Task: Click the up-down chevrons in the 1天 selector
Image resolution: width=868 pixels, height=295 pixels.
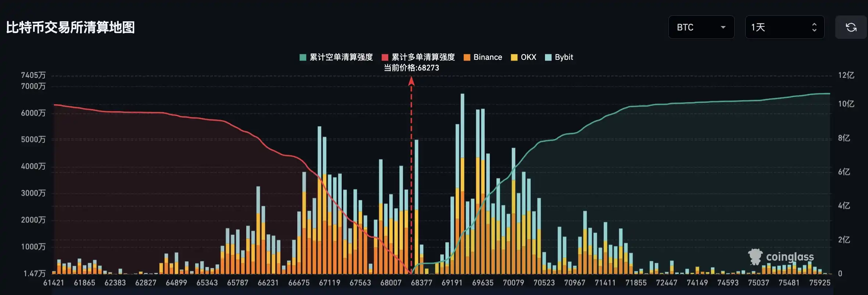Action: (814, 27)
